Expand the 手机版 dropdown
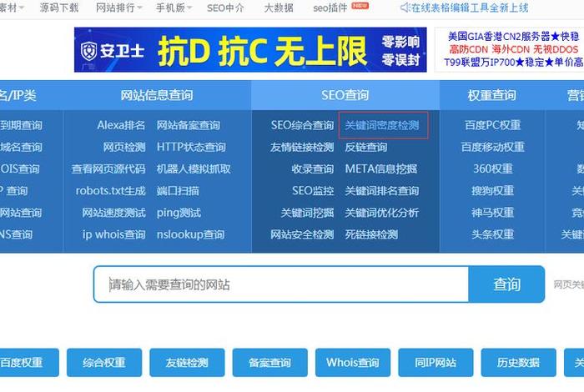Screen dimensions: 584x392 174,8
